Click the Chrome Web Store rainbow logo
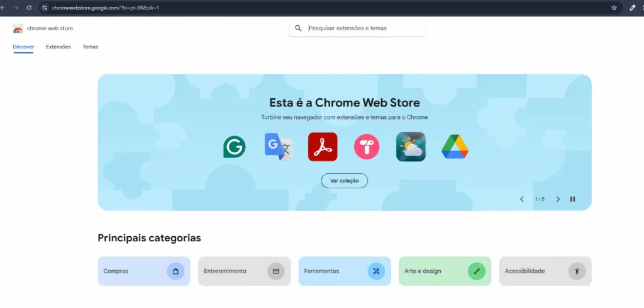 point(18,28)
